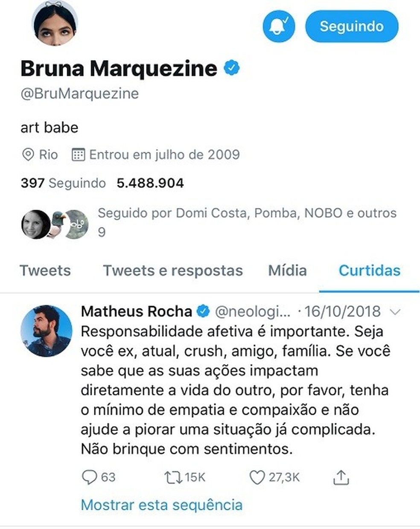The width and height of the screenshot is (420, 529).
Task: Open the Tweets e respostas tab
Action: (172, 271)
